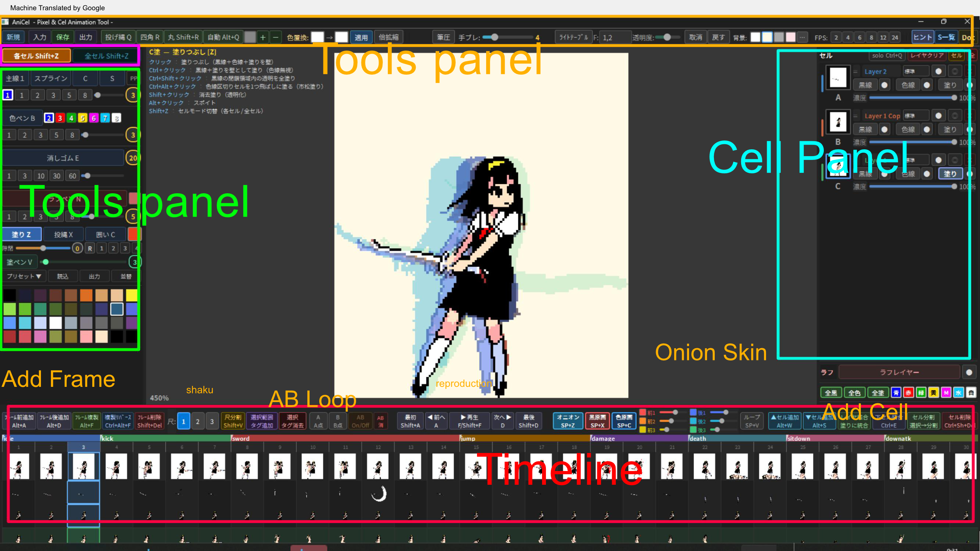
Task: Open Layer 1 Copy blend mode 標準 dropdown
Action: 916,116
